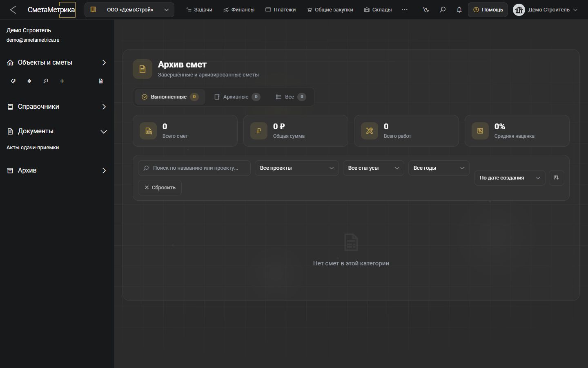The height and width of the screenshot is (368, 588).
Task: Click the sidebar magnifier search icon
Action: click(46, 81)
